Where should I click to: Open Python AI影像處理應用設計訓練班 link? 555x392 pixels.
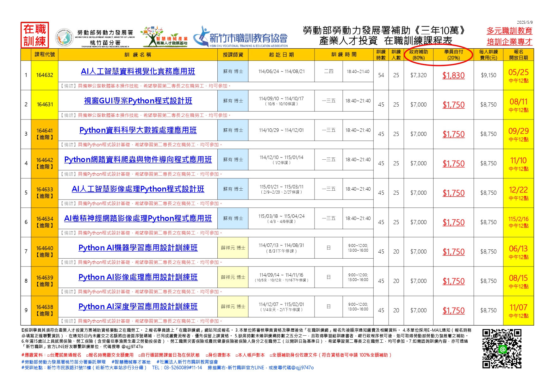(x=138, y=277)
